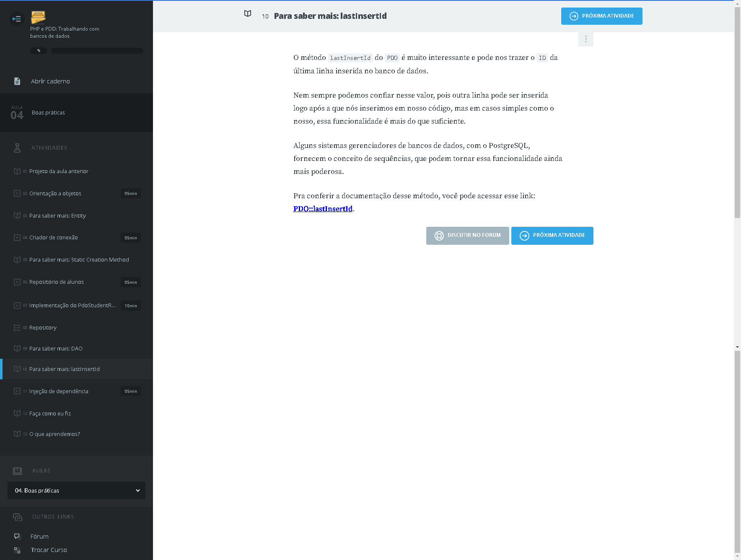Select Injeção de dependência activity
Screen dimensions: 741x560
[x=59, y=391]
